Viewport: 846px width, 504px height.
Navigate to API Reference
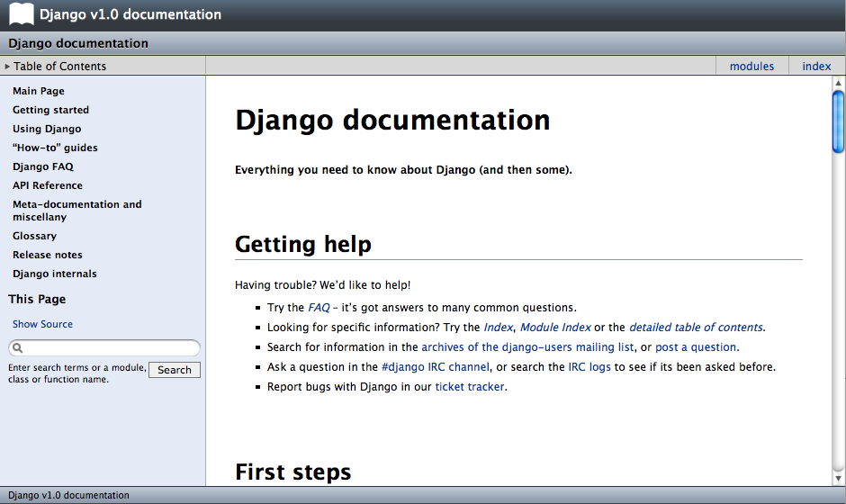pyautogui.click(x=48, y=185)
